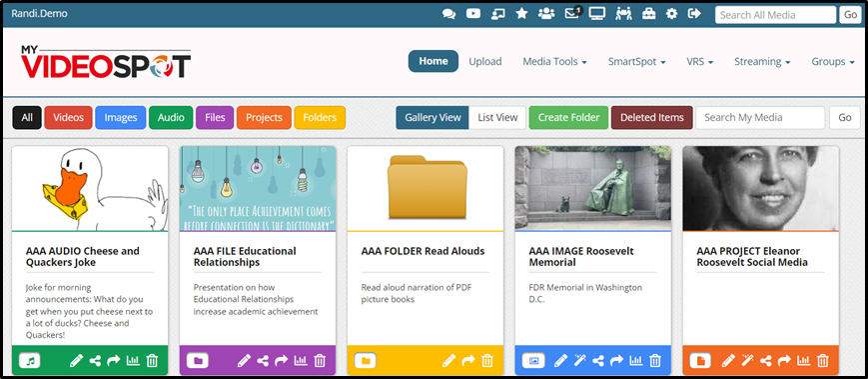Expand the Media Tools dropdown menu
The image size is (868, 379).
click(554, 62)
